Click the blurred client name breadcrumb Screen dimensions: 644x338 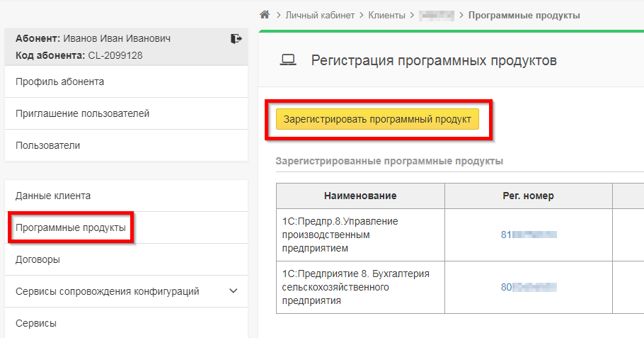[436, 16]
